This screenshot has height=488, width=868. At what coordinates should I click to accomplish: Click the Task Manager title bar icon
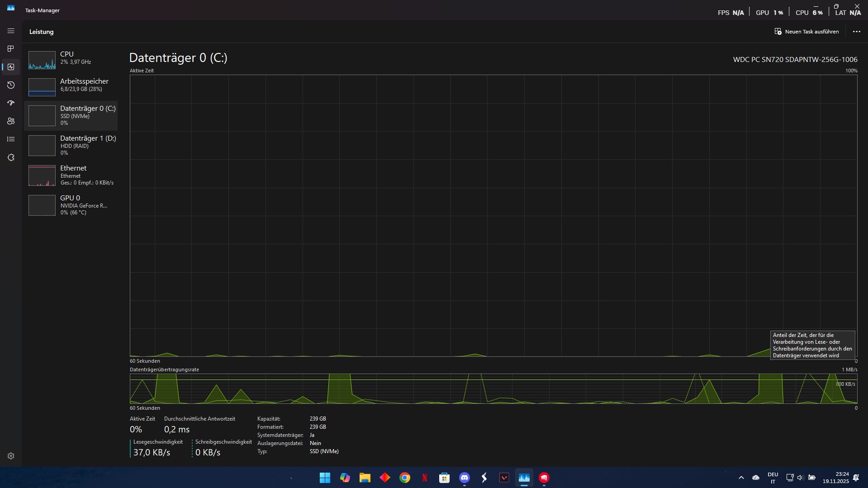click(x=11, y=8)
